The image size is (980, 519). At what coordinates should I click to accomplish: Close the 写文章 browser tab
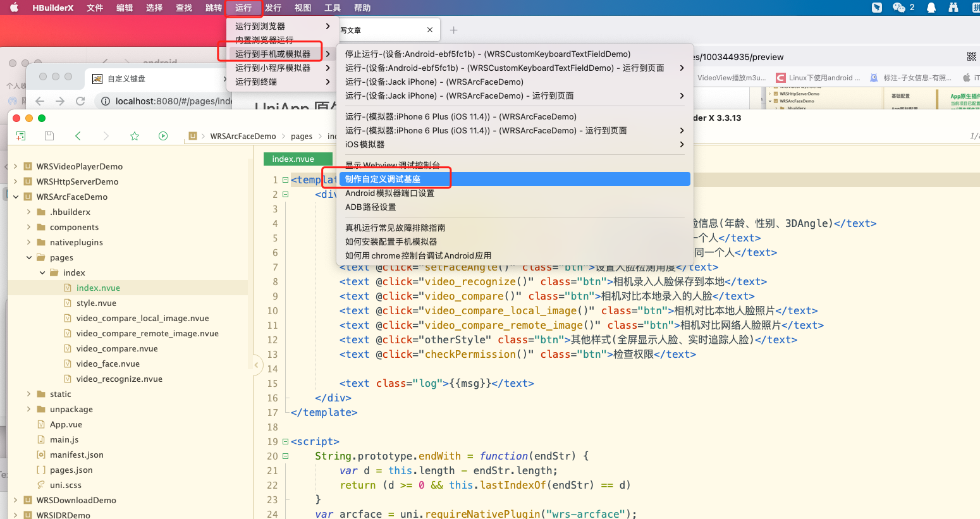430,30
